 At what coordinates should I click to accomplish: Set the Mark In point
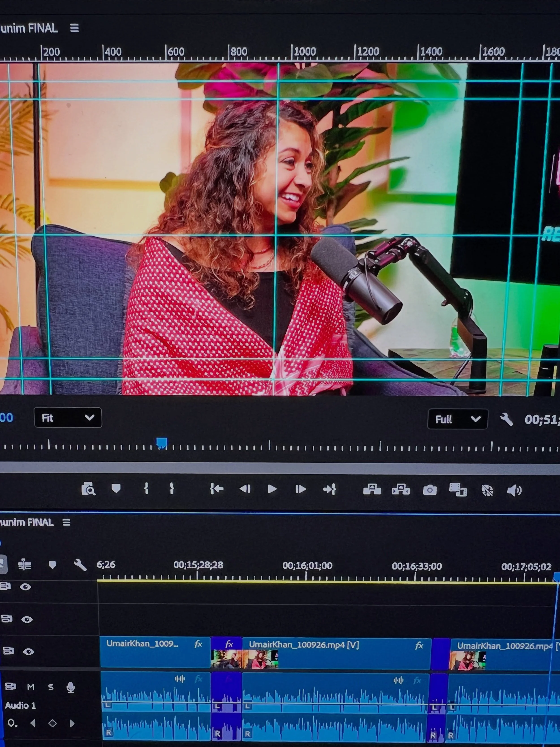(146, 489)
